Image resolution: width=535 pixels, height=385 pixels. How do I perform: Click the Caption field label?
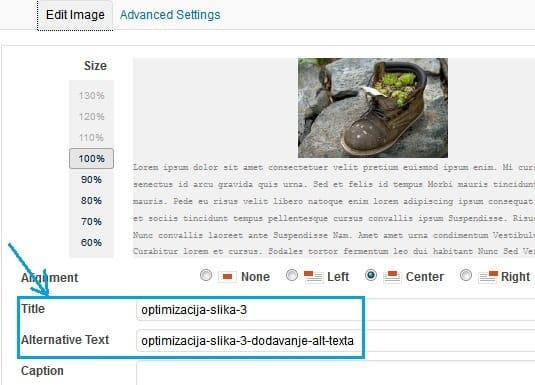pyautogui.click(x=42, y=371)
